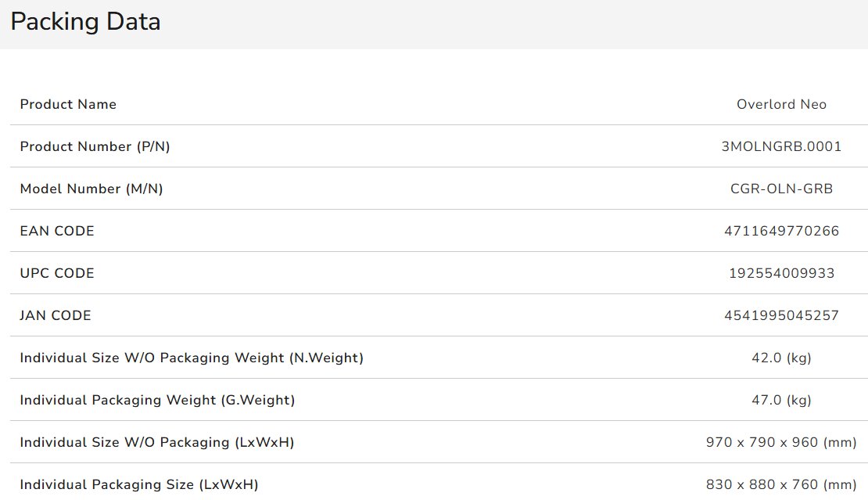Click the EAN CODE label
Image resolution: width=868 pixels, height=500 pixels.
(x=57, y=231)
